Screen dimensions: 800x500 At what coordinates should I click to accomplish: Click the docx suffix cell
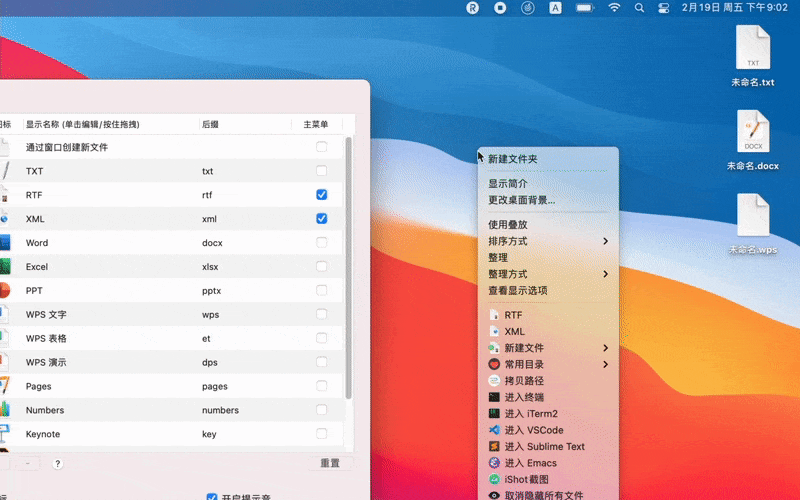[x=212, y=243]
